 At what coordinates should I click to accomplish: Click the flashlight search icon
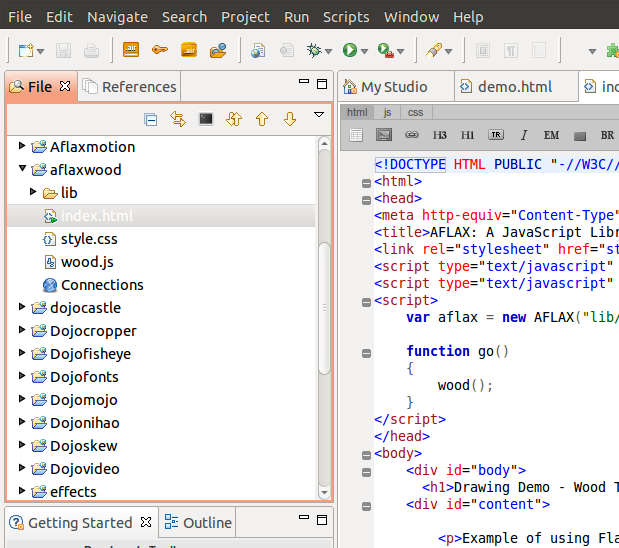(434, 50)
